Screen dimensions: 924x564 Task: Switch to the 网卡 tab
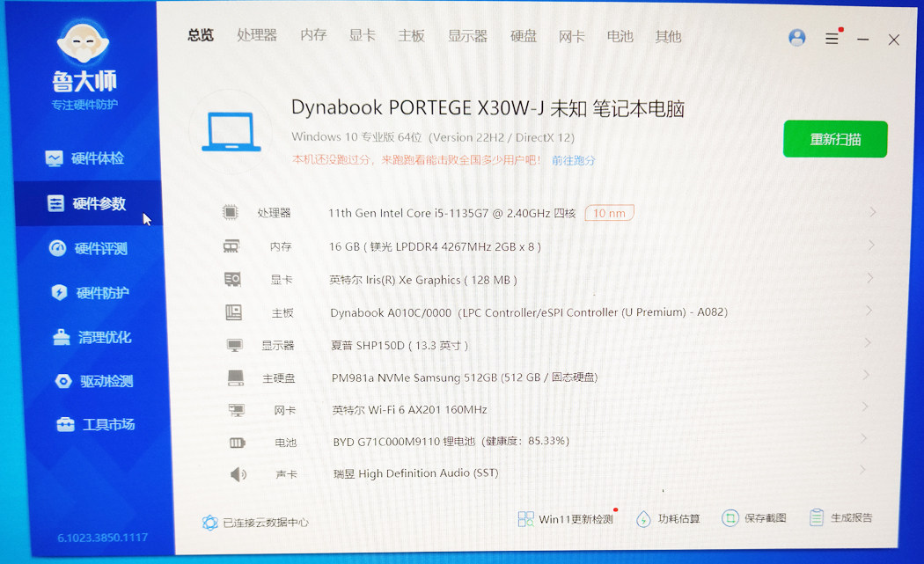572,37
